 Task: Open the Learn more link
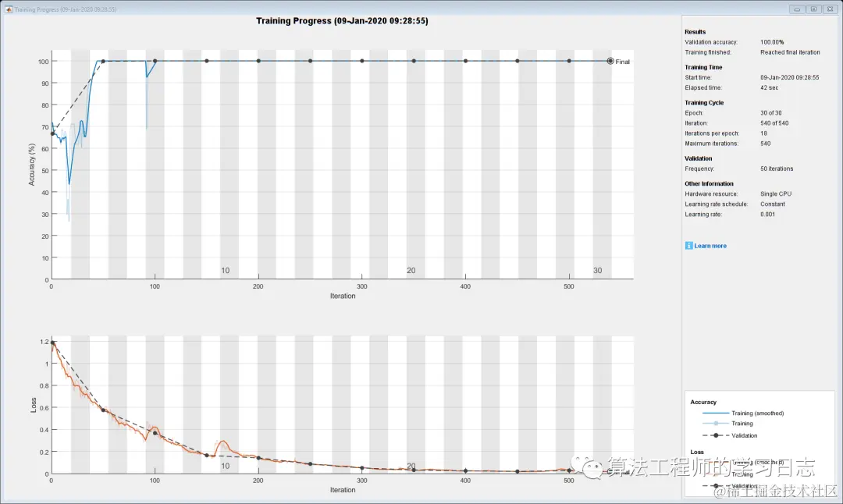point(710,246)
